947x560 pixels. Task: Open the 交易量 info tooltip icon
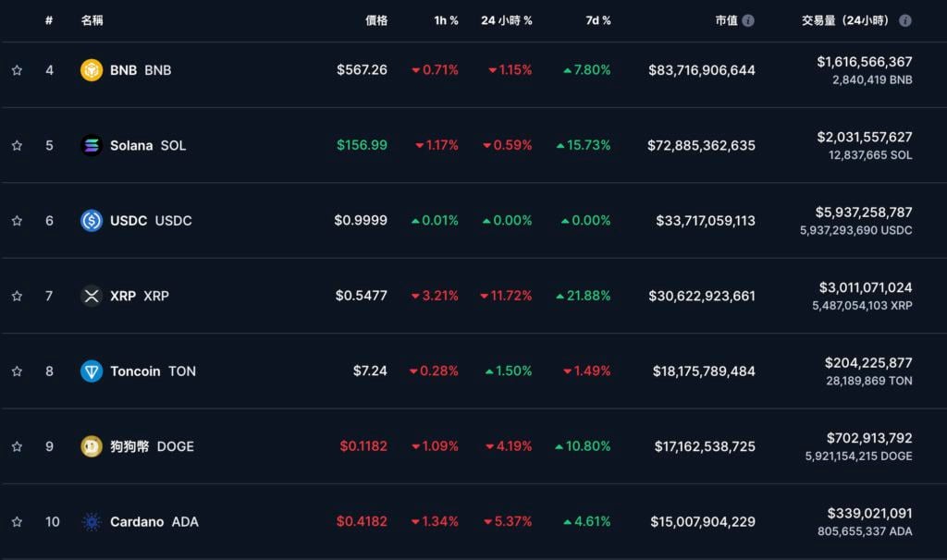click(905, 20)
